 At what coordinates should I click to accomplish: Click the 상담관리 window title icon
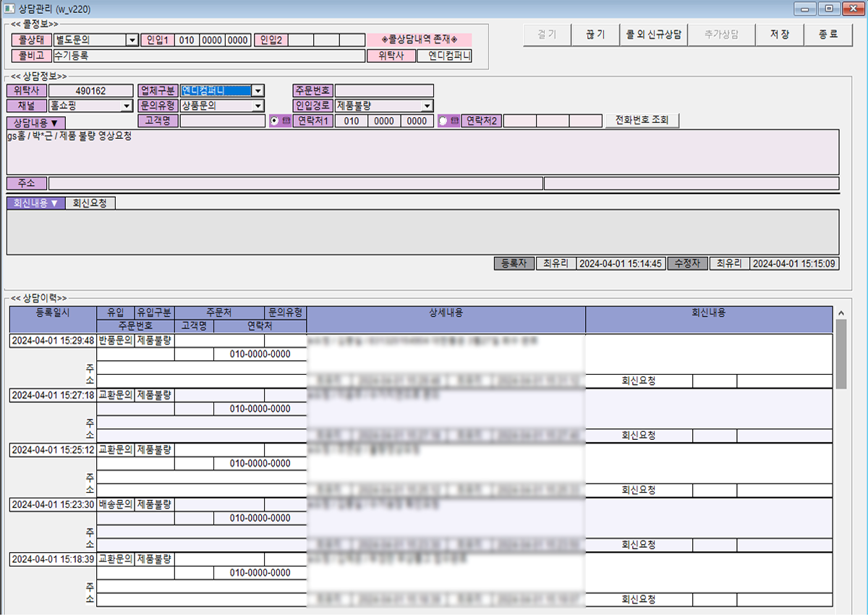click(9, 9)
